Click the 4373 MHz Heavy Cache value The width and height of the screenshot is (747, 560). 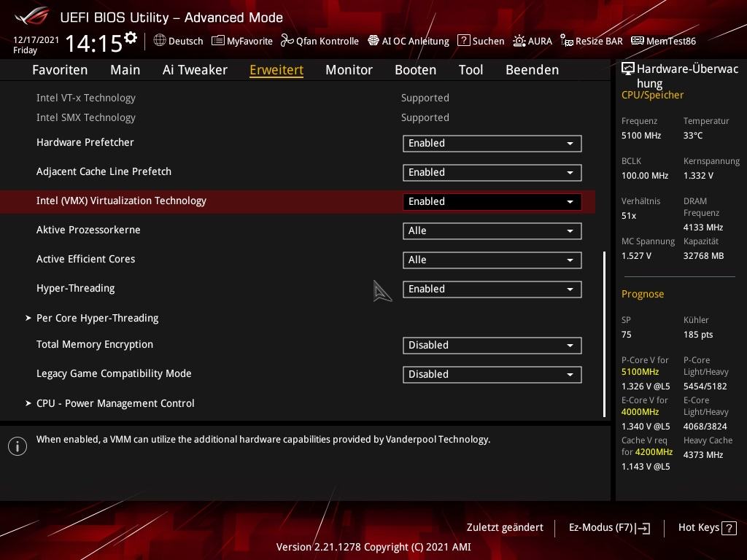point(703,455)
